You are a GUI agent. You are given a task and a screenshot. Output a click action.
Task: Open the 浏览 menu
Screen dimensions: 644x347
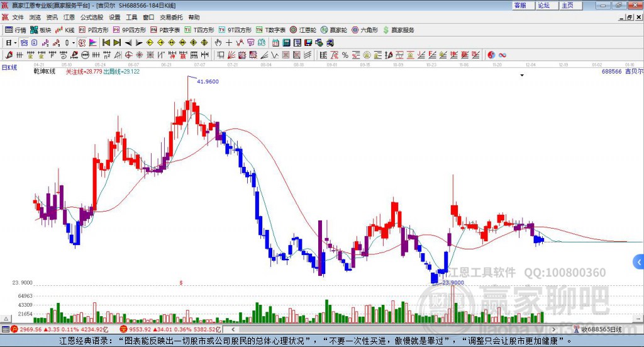(x=35, y=17)
